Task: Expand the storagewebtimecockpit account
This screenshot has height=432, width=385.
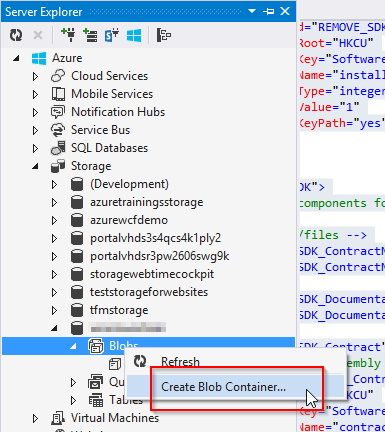Action: 54,274
